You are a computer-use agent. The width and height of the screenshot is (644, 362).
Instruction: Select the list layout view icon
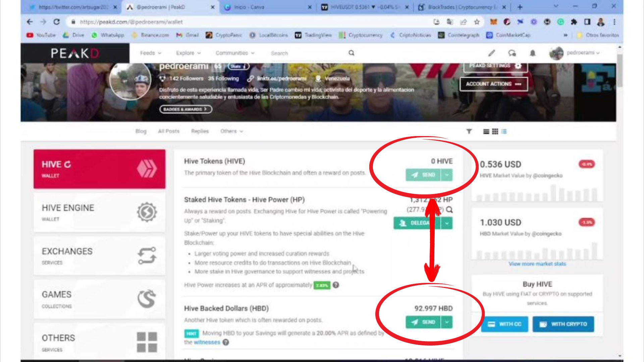click(x=486, y=131)
